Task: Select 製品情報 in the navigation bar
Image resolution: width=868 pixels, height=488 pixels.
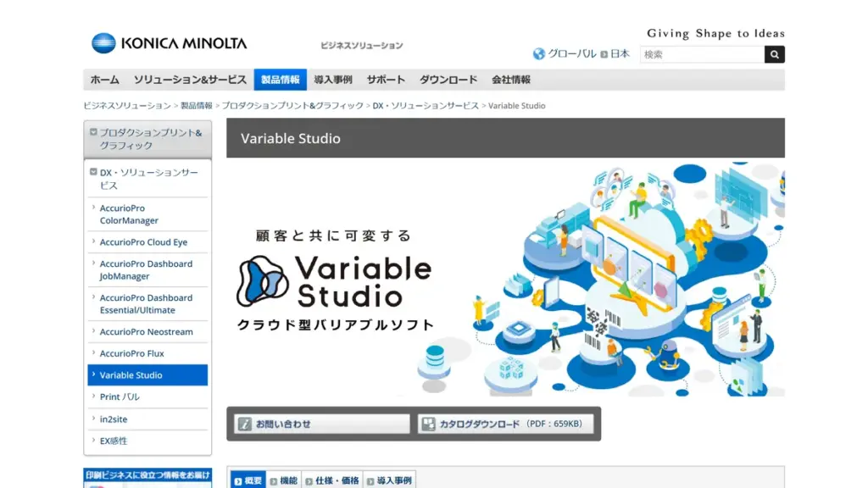Action: (280, 79)
